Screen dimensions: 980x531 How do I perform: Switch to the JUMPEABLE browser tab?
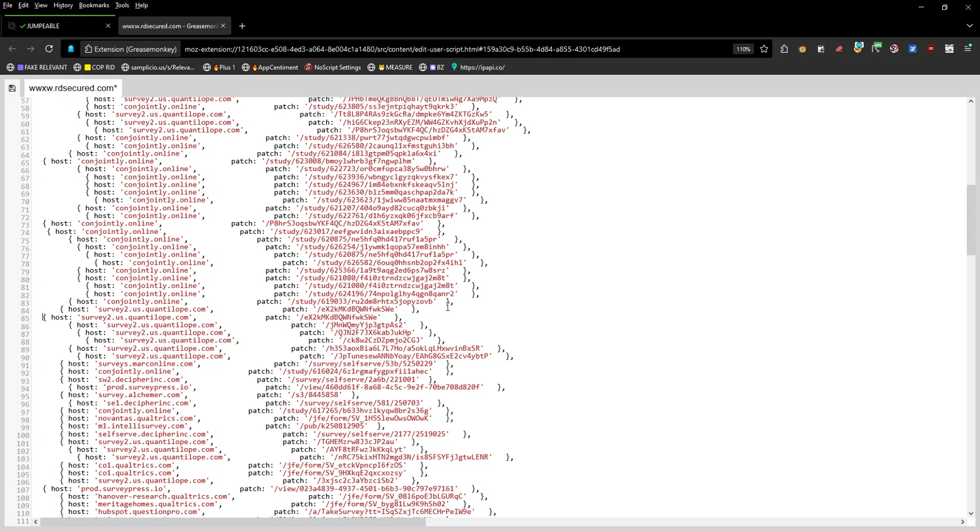(59, 26)
